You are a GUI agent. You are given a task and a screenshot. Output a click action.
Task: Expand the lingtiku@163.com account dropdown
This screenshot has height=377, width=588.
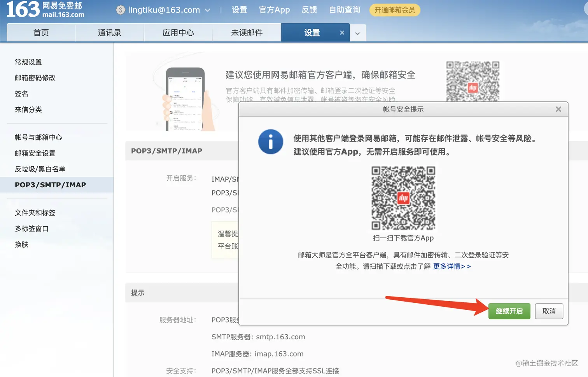(208, 10)
